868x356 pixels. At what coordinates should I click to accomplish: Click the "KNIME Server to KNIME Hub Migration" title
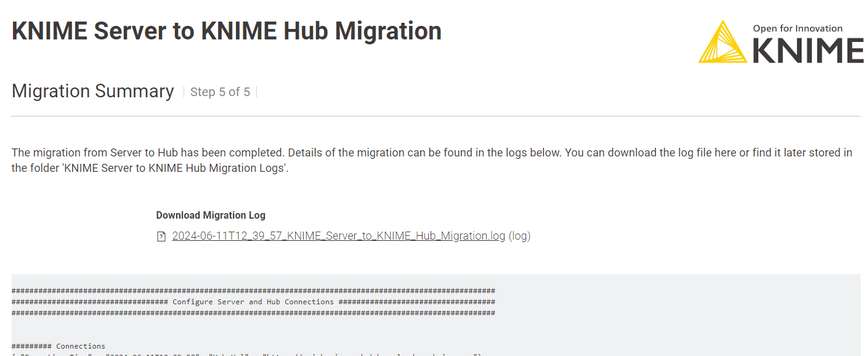pyautogui.click(x=226, y=31)
